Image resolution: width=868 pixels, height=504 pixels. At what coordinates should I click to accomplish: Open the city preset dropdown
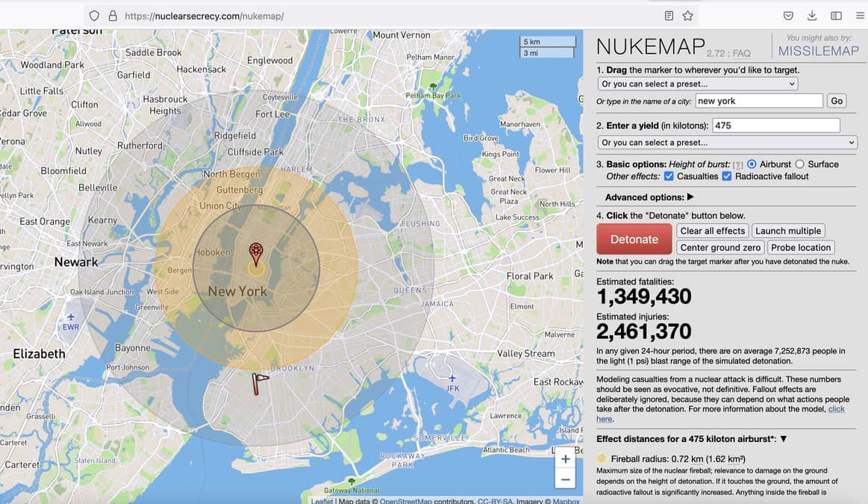click(x=697, y=84)
